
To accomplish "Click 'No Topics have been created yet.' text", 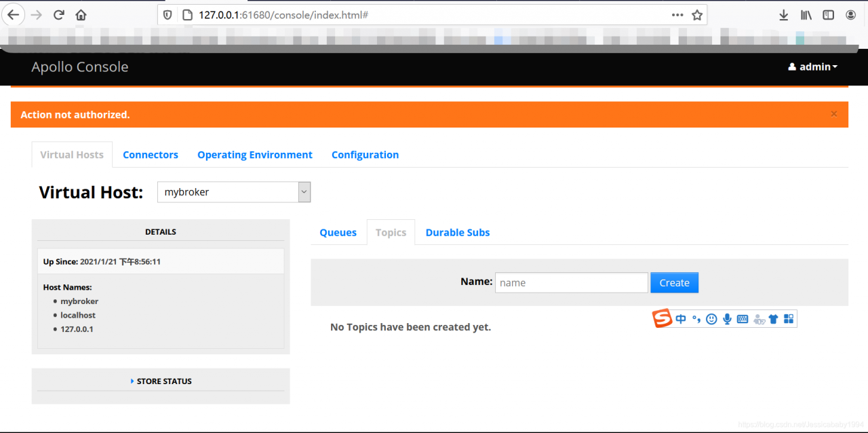I will (410, 327).
